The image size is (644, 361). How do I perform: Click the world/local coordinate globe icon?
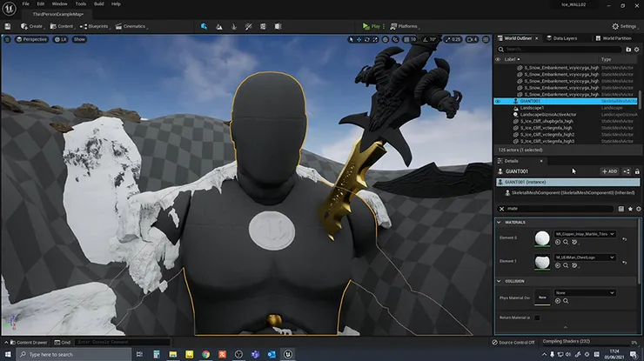click(386, 39)
